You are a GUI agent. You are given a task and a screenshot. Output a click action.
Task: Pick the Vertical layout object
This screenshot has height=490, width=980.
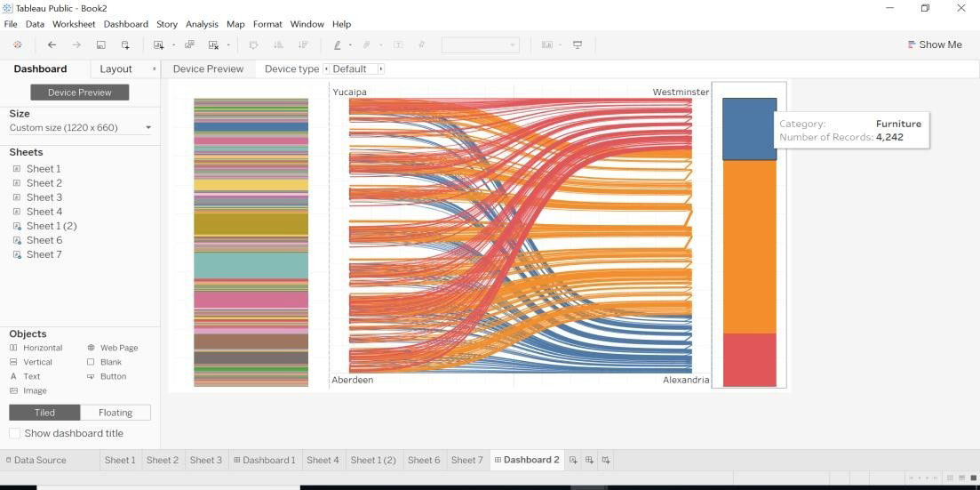tap(31, 362)
